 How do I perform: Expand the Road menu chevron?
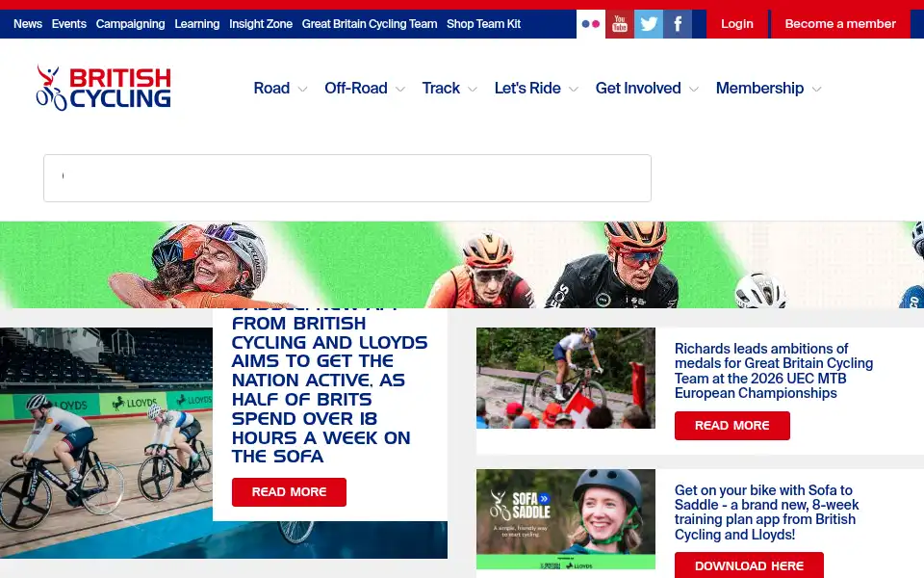(x=303, y=89)
